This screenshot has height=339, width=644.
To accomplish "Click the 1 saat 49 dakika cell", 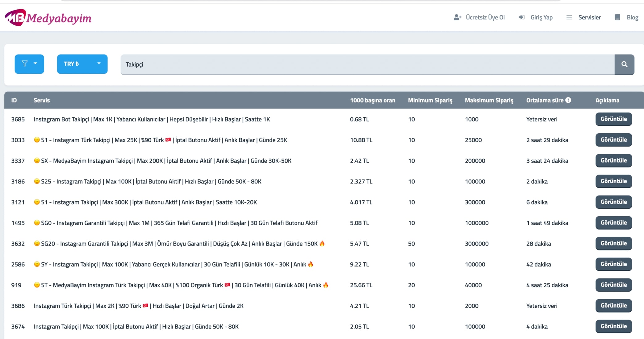I will point(547,223).
